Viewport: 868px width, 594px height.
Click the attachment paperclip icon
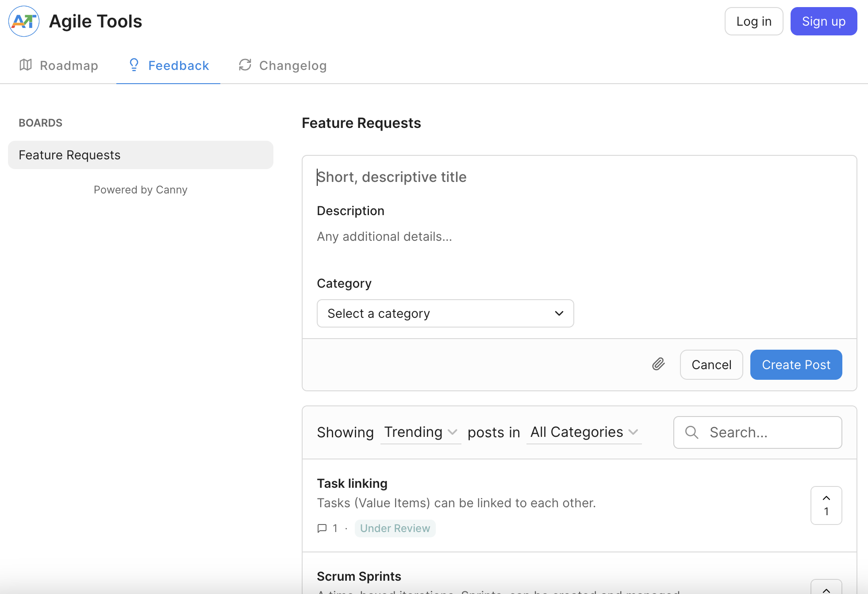tap(658, 364)
